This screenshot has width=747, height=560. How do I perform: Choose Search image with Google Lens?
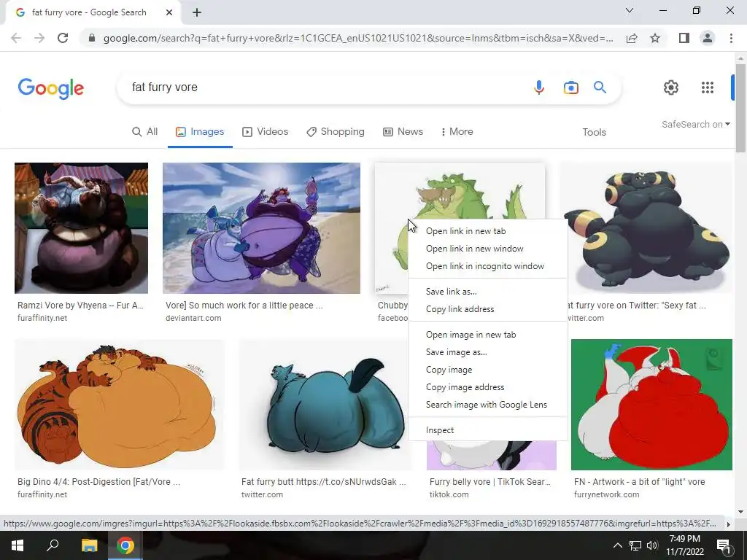488,405
